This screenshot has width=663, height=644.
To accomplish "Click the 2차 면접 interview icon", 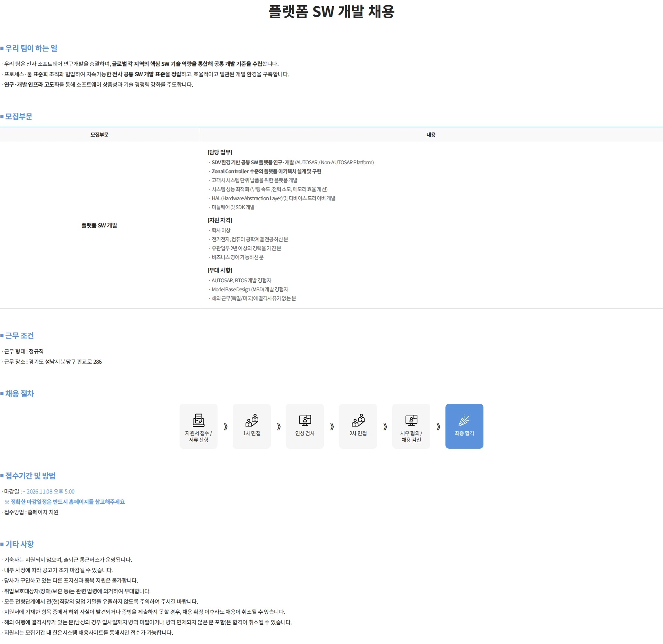I will point(358,420).
